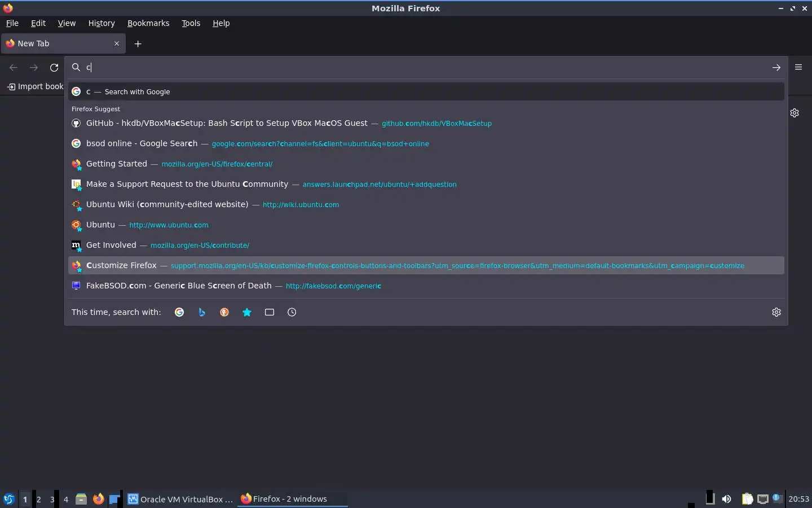Open the Tools menu
This screenshot has height=508, width=812.
[191, 23]
